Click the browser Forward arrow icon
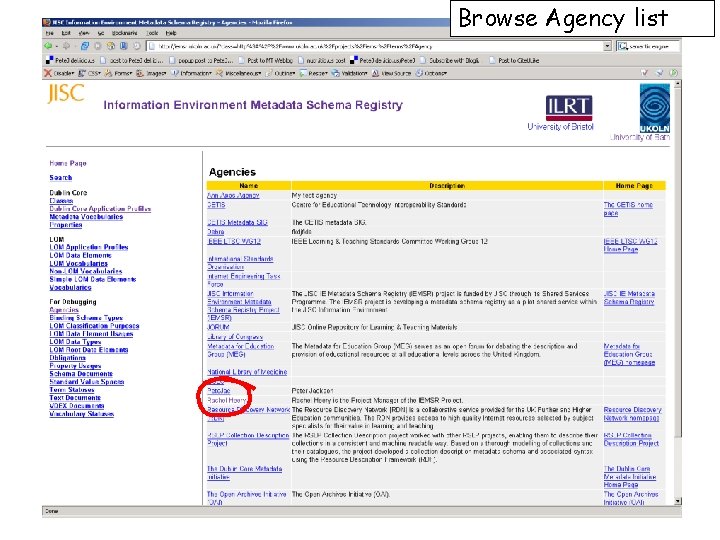The width and height of the screenshot is (720, 540). pyautogui.click(x=67, y=46)
